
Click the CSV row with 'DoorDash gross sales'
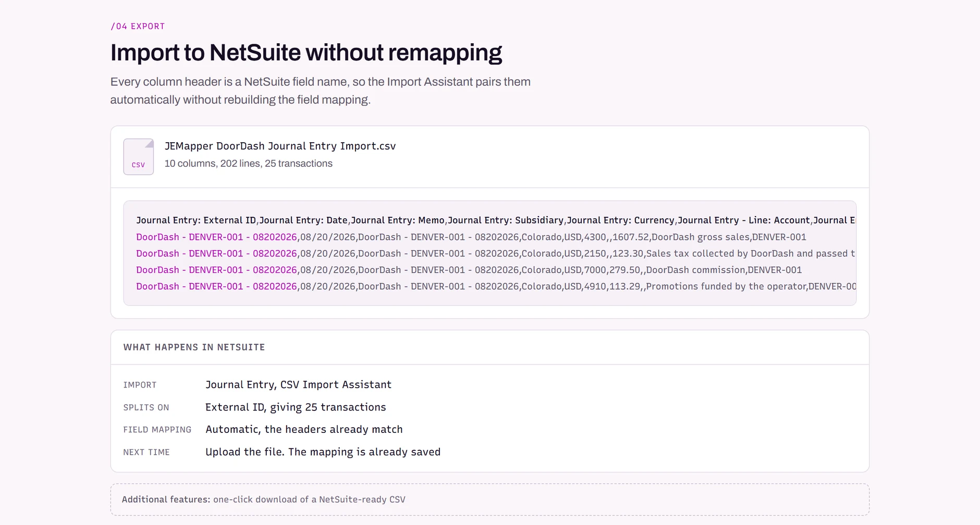pos(471,237)
